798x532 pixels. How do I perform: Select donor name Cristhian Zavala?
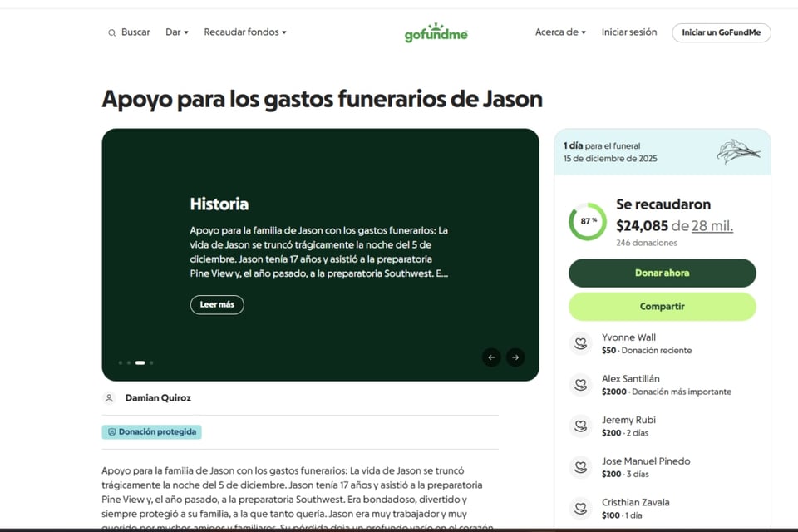[x=636, y=502]
